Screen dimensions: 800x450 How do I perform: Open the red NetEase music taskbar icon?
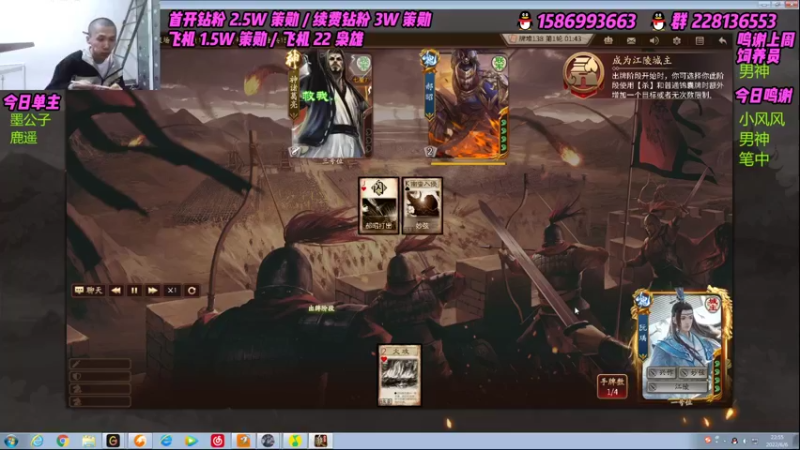[217, 441]
